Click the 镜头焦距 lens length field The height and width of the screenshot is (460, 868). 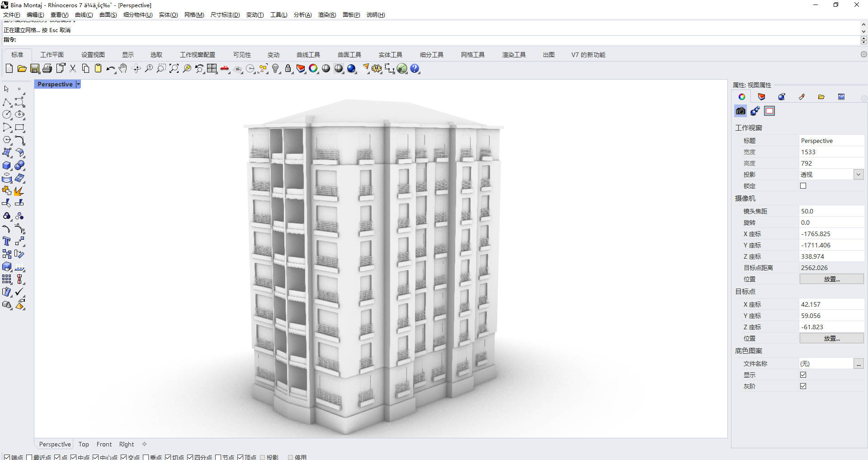click(831, 211)
